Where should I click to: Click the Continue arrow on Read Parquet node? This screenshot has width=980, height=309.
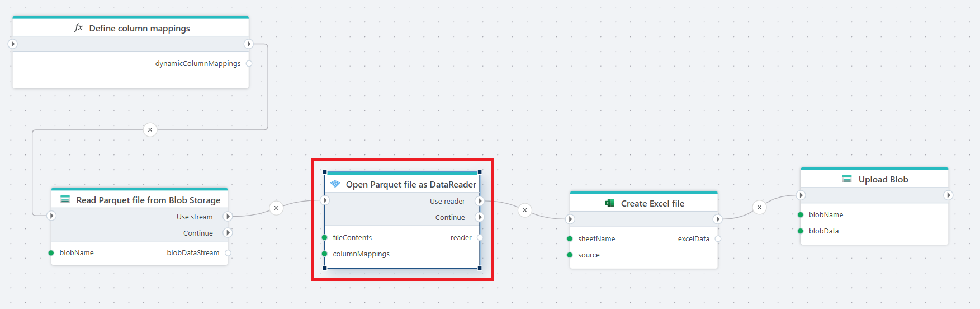pyautogui.click(x=228, y=233)
